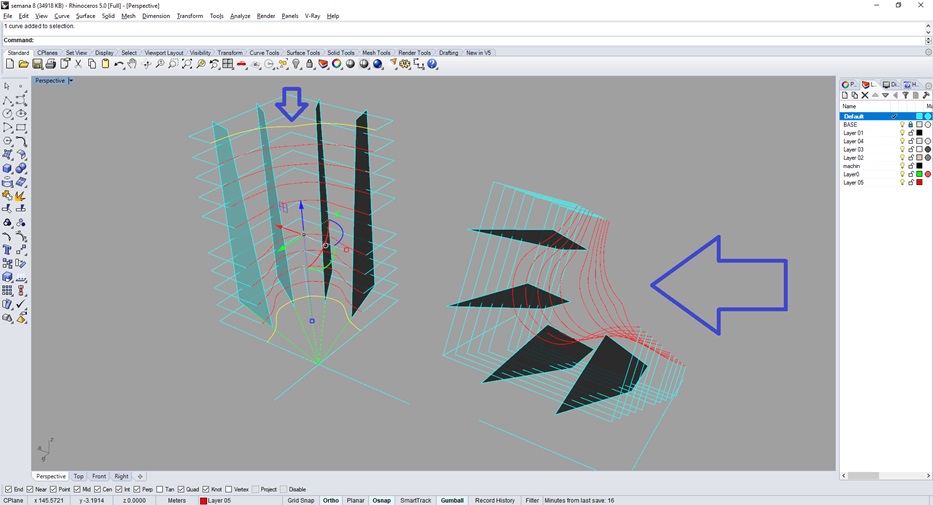This screenshot has height=505, width=933.
Task: Switch to the Top viewport tab
Action: (x=79, y=476)
